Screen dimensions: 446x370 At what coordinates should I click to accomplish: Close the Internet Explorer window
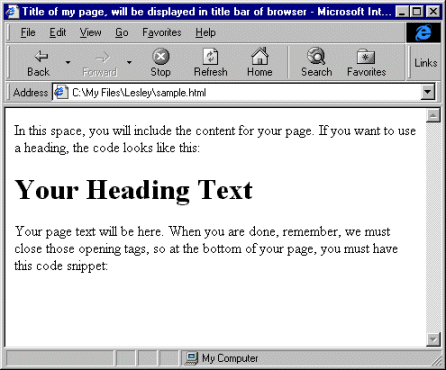pyautogui.click(x=433, y=12)
